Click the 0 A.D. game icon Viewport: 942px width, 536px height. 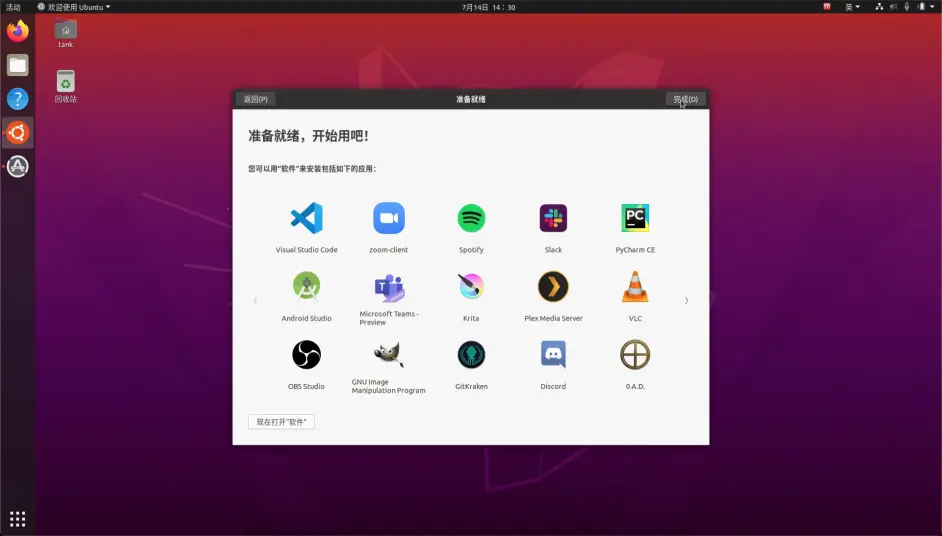coord(635,355)
